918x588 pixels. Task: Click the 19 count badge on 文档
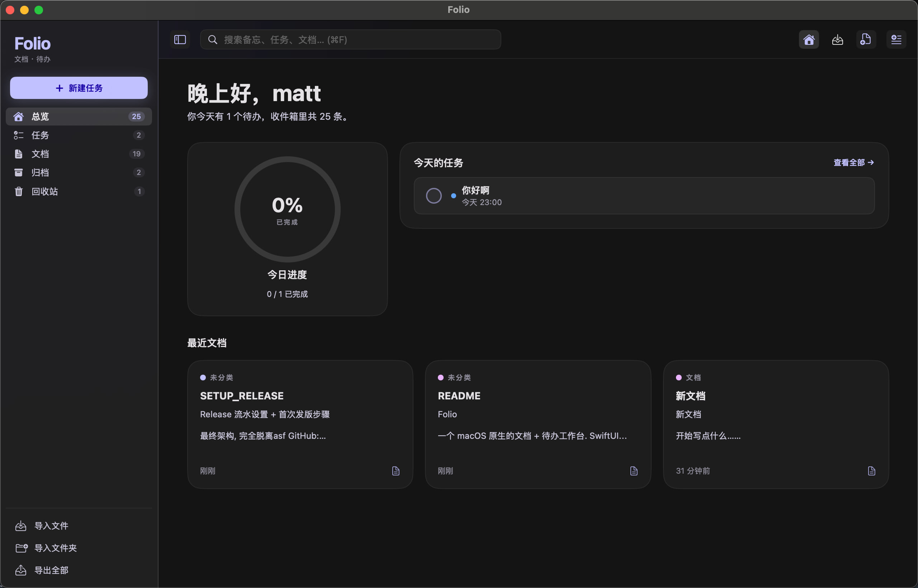(x=136, y=154)
